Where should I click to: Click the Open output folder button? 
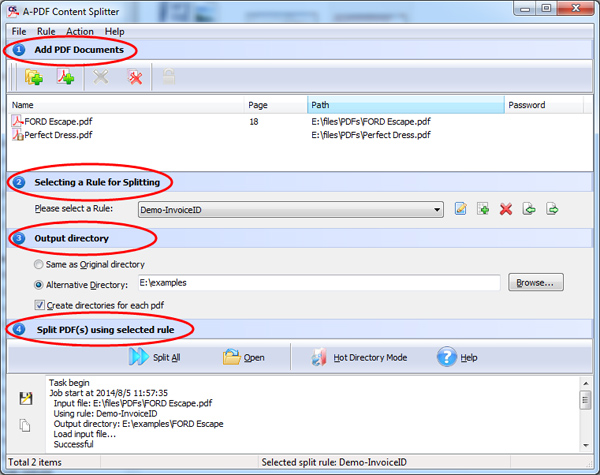coord(244,357)
